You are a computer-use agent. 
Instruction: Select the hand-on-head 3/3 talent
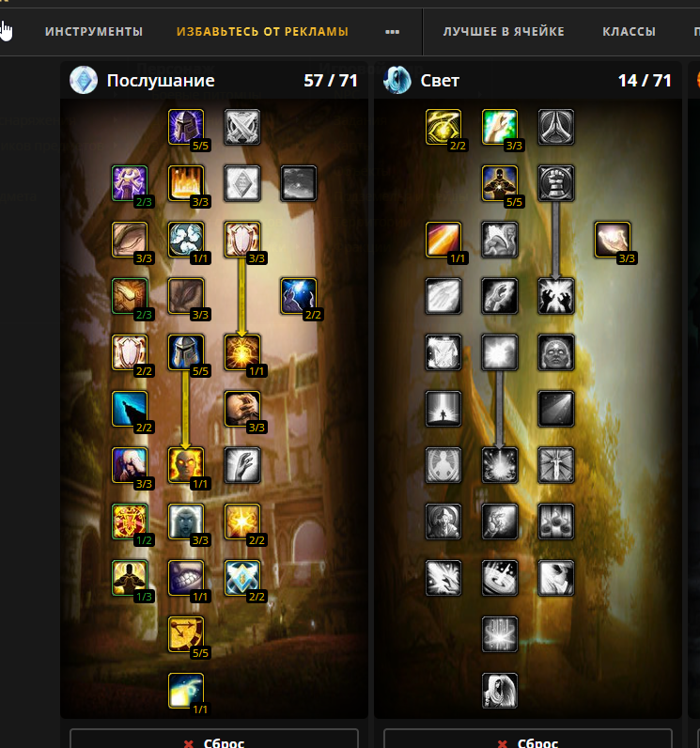(x=242, y=409)
